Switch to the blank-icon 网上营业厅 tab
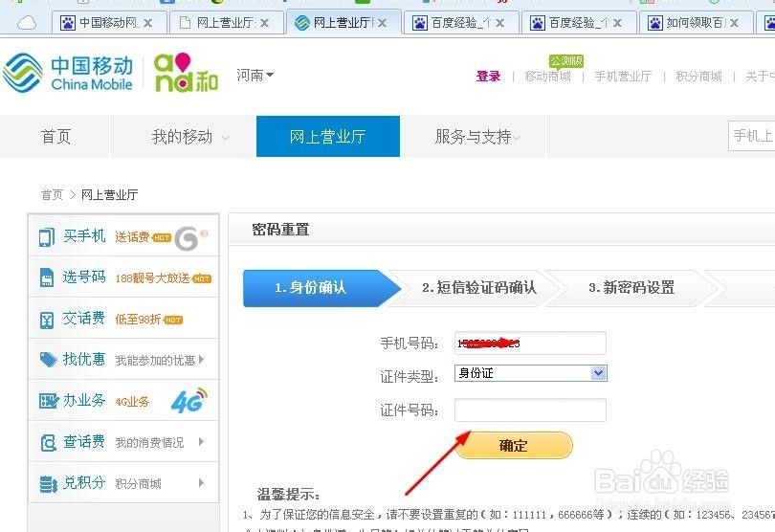The image size is (775, 532). pyautogui.click(x=227, y=23)
